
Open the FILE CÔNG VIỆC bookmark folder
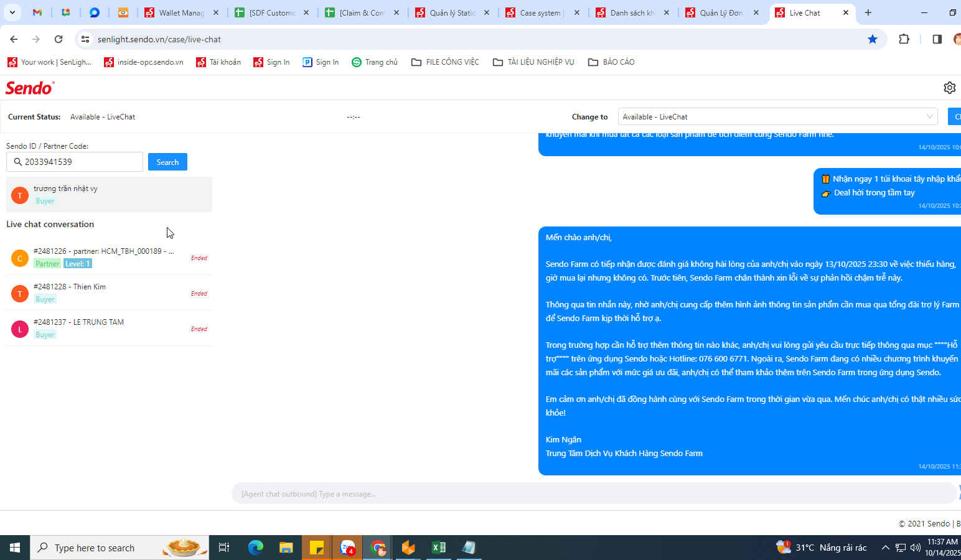pyautogui.click(x=446, y=62)
